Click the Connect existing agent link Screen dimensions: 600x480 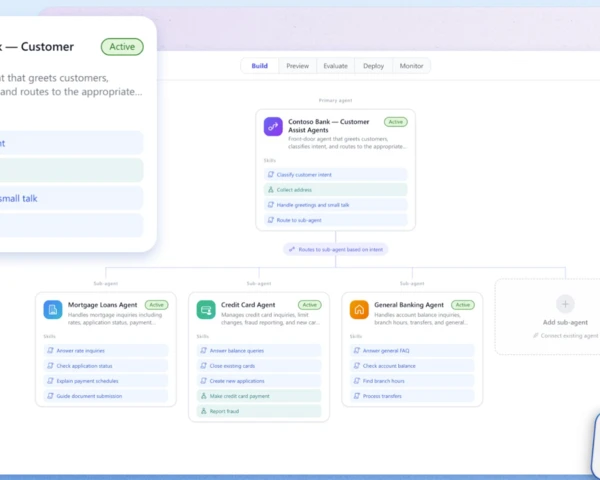566,336
